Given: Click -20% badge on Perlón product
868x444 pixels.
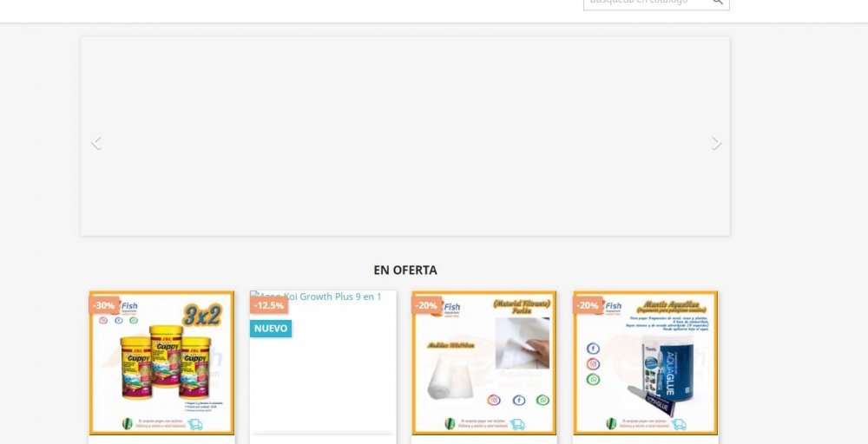Looking at the screenshot, I should (426, 305).
